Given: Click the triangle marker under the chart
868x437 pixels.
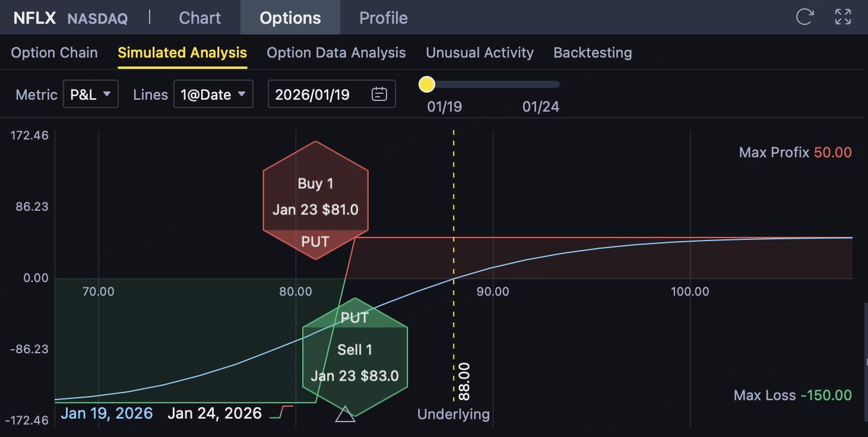Looking at the screenshot, I should 345,414.
